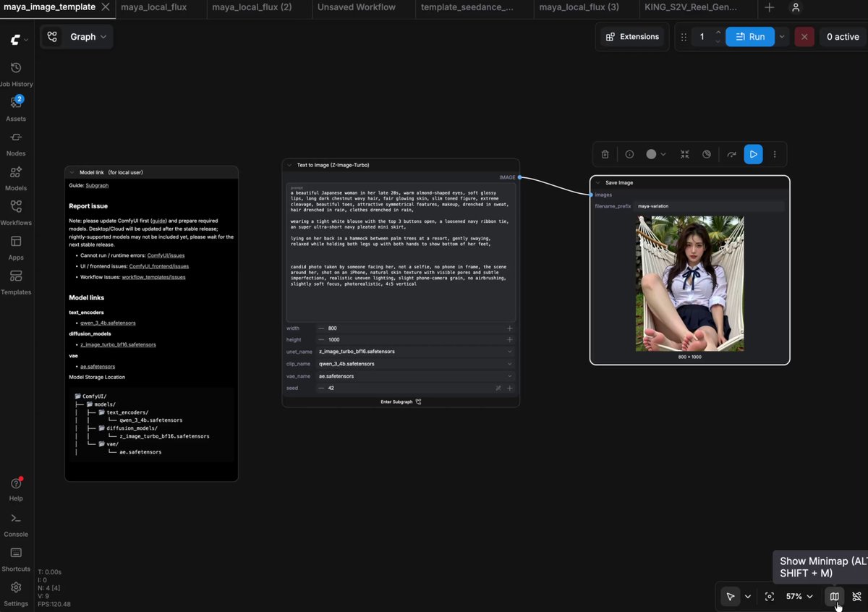
Task: Switch to the Unsaved Workflow tab
Action: click(x=357, y=7)
